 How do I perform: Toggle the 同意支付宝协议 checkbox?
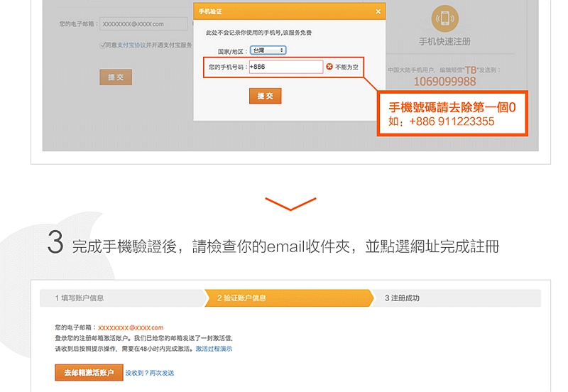coord(102,45)
